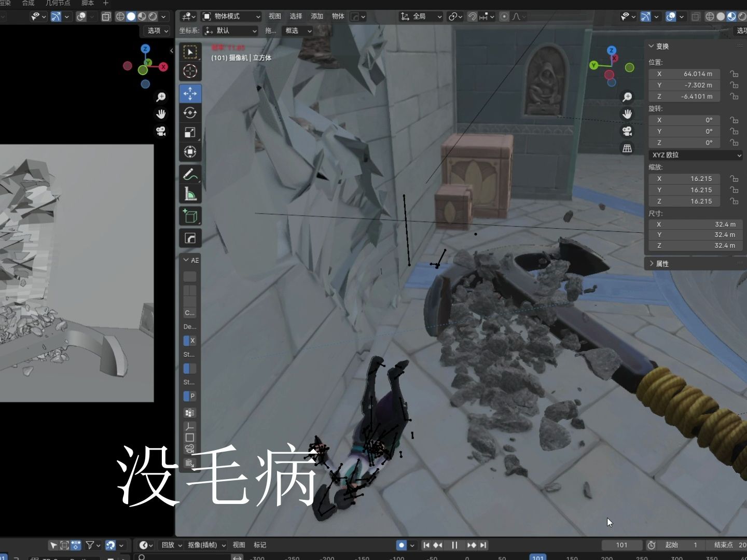The height and width of the screenshot is (560, 747).
Task: Toggle X-ray in left viewport header
Action: [106, 17]
